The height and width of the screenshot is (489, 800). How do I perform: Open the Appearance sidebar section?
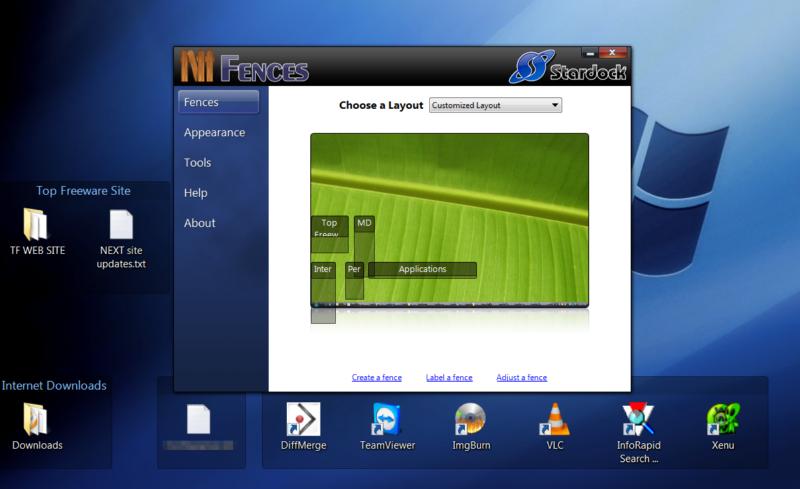coord(214,132)
